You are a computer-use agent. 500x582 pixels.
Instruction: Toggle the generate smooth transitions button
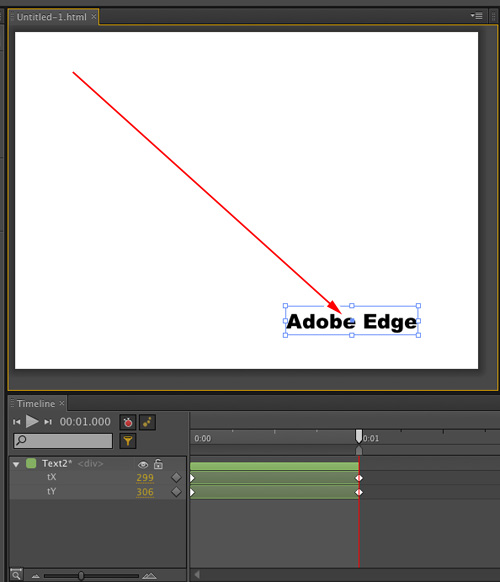point(147,422)
